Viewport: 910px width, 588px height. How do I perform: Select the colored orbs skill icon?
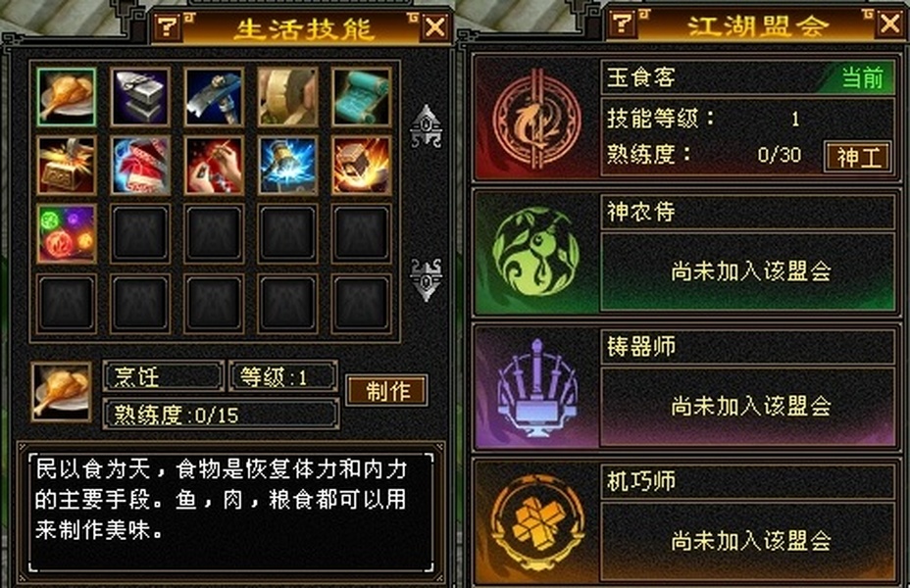[x=66, y=234]
